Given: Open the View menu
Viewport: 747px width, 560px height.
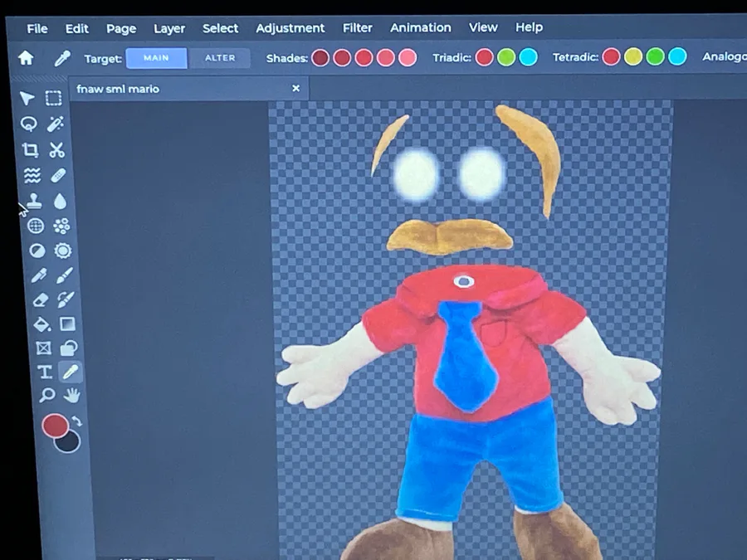Looking at the screenshot, I should coord(483,27).
